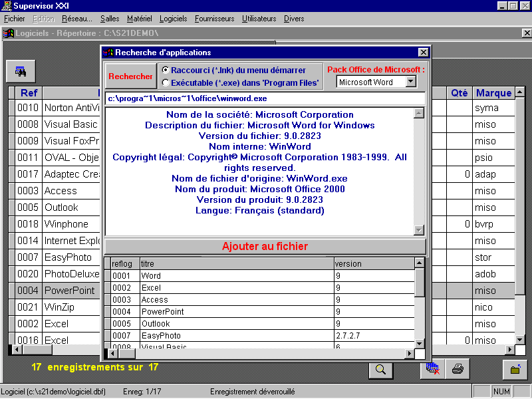
Task: Click the network computers icon button at top left
Action: pos(21,71)
